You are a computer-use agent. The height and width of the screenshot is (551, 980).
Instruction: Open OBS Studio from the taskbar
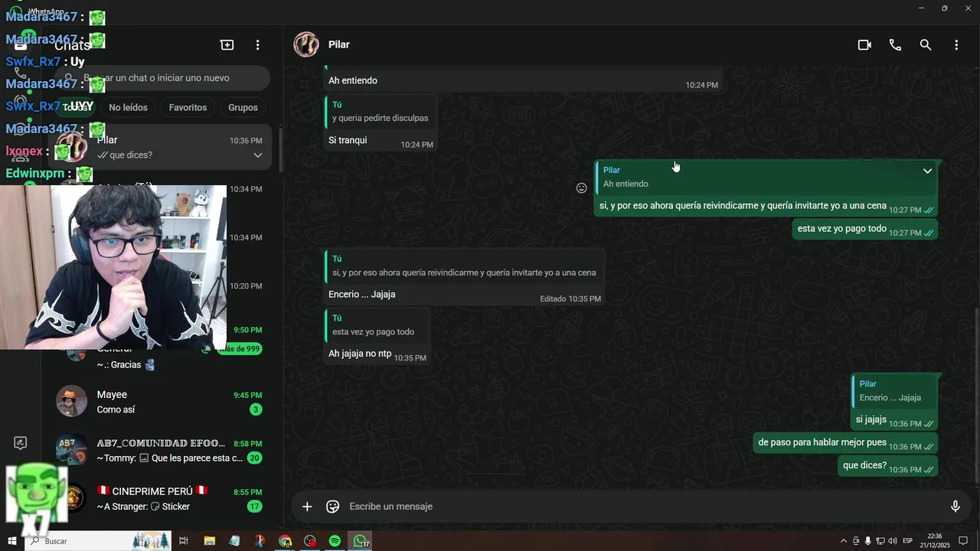click(x=309, y=541)
